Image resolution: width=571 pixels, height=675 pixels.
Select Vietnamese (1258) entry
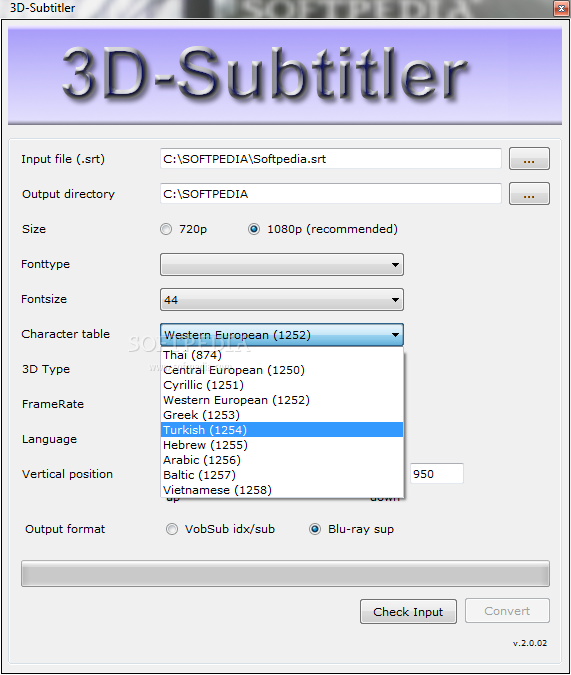pyautogui.click(x=282, y=490)
